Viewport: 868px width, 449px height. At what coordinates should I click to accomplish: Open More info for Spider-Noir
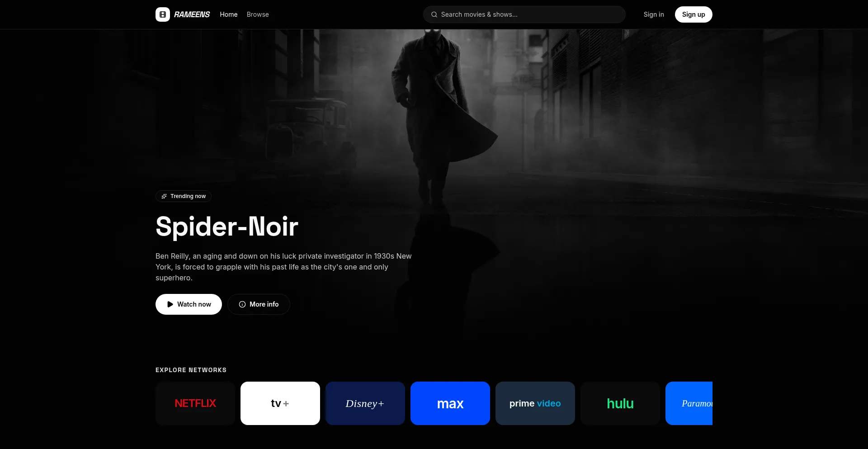[x=259, y=304]
